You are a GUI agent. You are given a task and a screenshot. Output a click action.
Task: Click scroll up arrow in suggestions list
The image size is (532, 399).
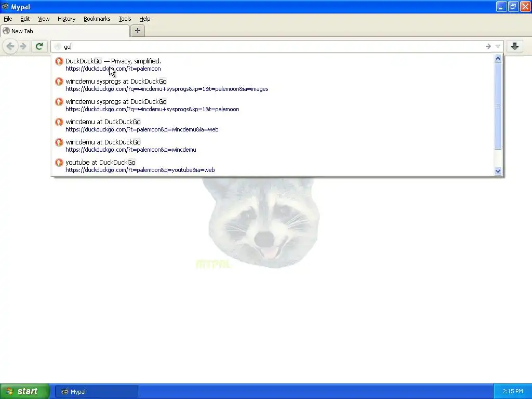pyautogui.click(x=498, y=59)
